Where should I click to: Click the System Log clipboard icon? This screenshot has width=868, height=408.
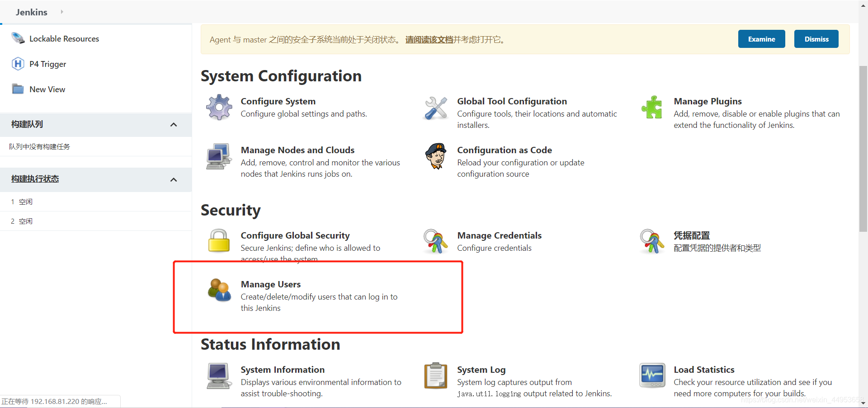[x=436, y=375]
